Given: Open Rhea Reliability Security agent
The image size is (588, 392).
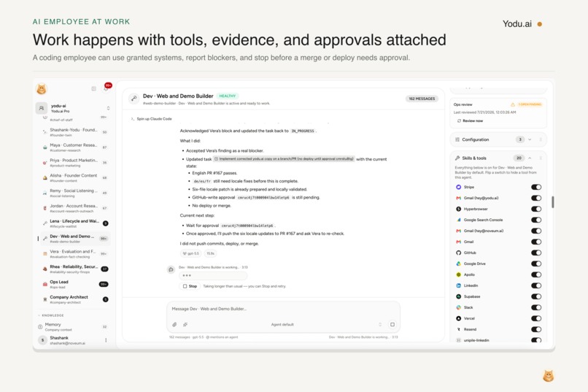Looking at the screenshot, I should point(74,269).
